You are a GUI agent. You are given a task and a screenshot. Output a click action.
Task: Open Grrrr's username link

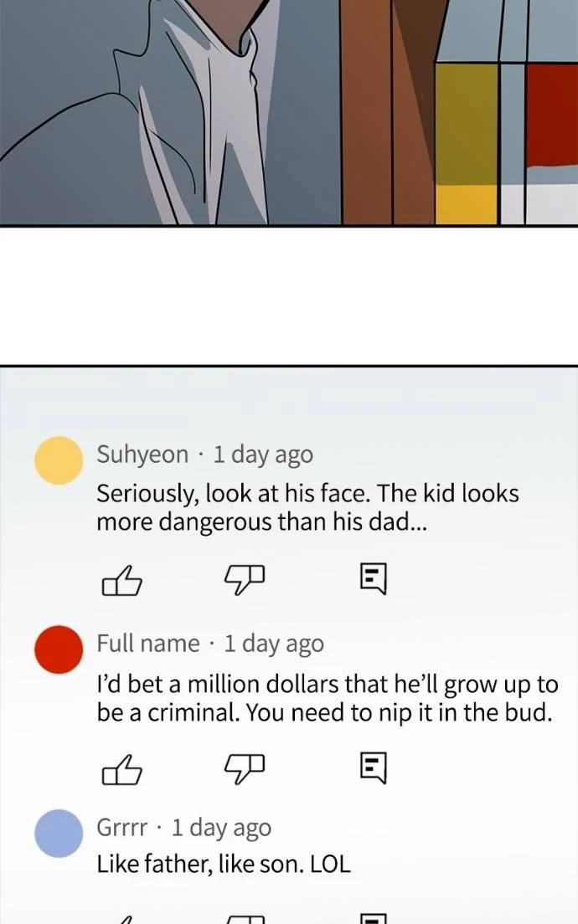[x=122, y=828]
